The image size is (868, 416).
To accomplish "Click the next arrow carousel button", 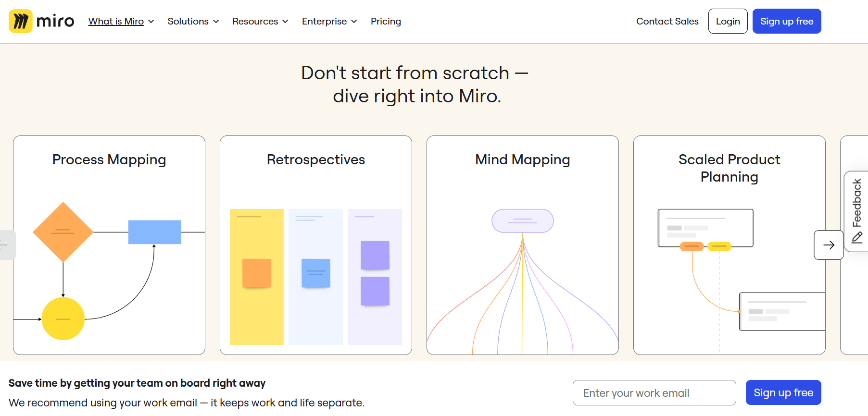I will click(829, 245).
